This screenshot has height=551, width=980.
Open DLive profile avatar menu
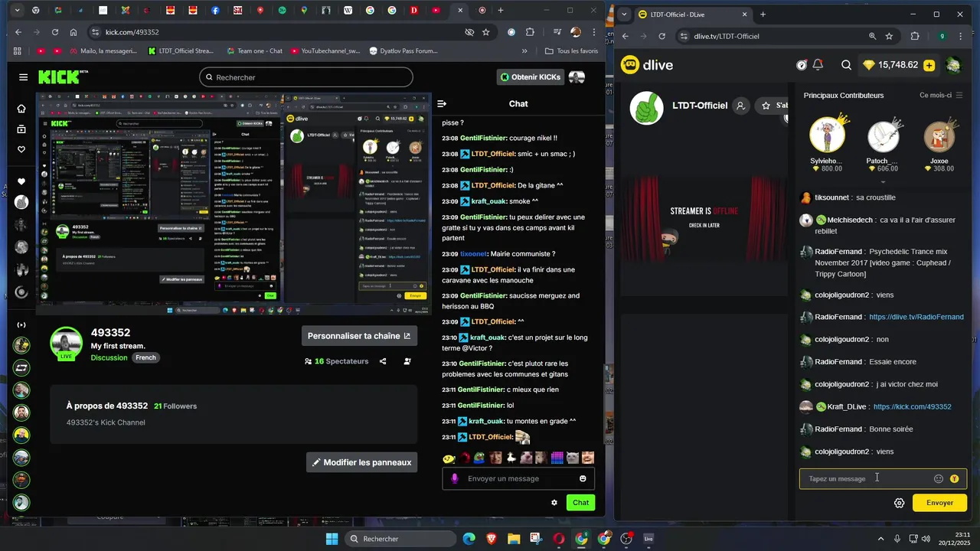coord(953,65)
